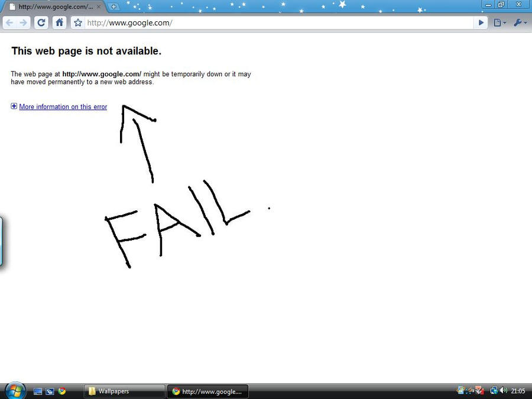Screen dimensions: 532x399
Task: Open the page menu icon
Action: point(499,22)
